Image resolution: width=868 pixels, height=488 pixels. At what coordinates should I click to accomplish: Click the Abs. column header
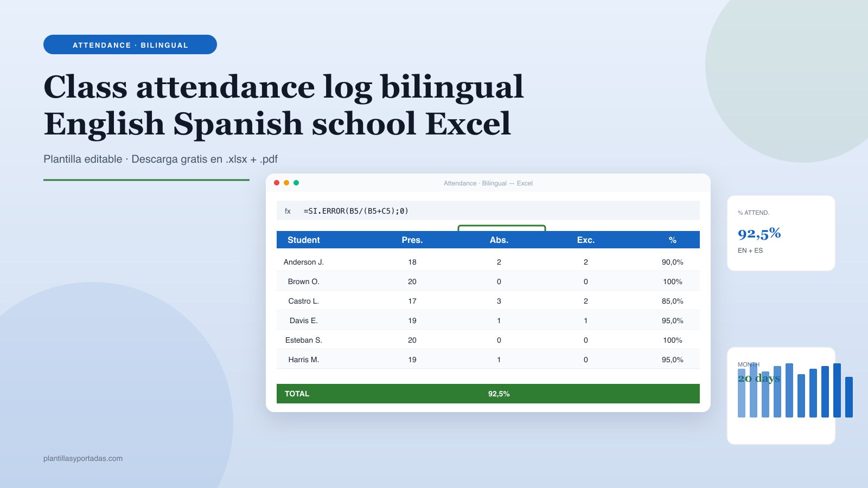(x=499, y=240)
